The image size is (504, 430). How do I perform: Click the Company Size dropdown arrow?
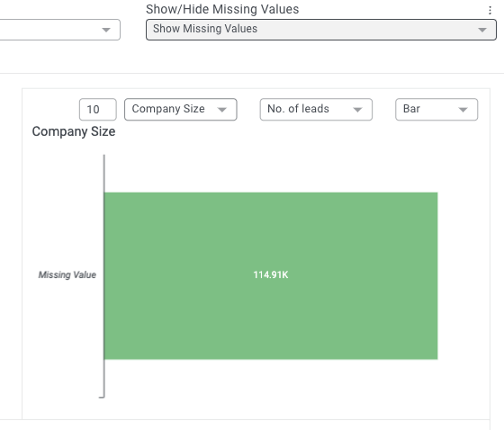click(221, 110)
